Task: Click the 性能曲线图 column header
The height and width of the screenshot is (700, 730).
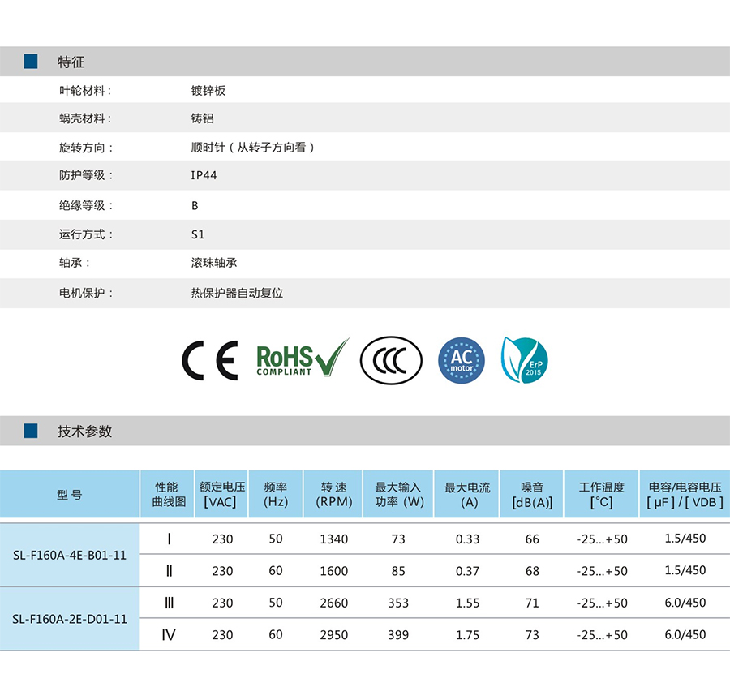Action: 167,494
